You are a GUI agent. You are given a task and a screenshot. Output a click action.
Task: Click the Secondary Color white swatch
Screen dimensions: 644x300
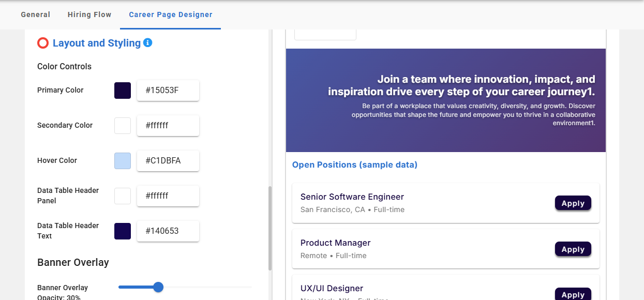pos(123,126)
